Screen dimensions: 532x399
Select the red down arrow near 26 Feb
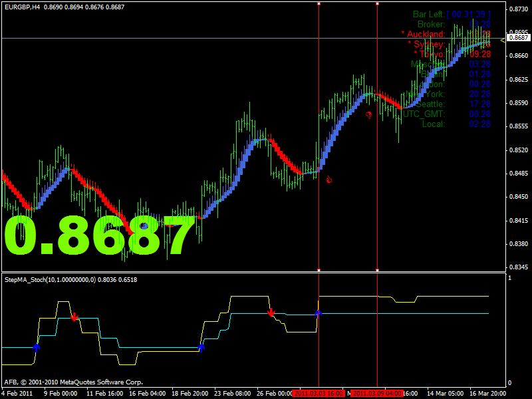(x=271, y=312)
